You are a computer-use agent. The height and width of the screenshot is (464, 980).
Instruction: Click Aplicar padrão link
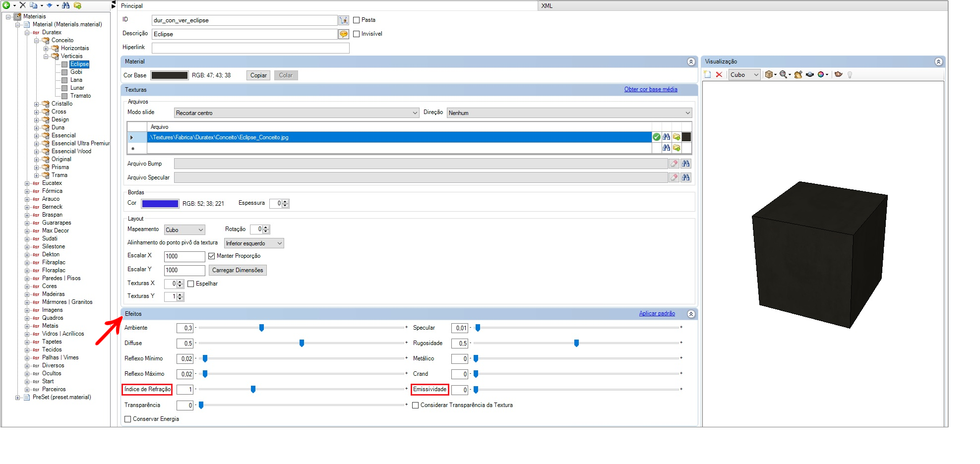click(657, 314)
